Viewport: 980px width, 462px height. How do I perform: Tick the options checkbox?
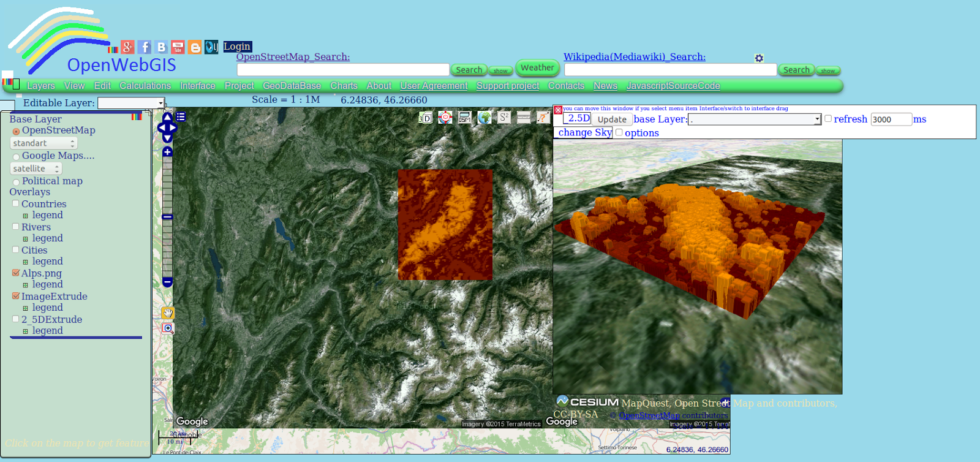619,132
